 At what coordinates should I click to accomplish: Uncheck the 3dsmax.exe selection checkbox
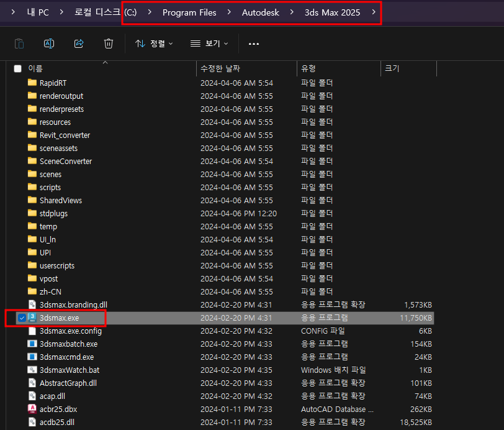[x=22, y=318]
